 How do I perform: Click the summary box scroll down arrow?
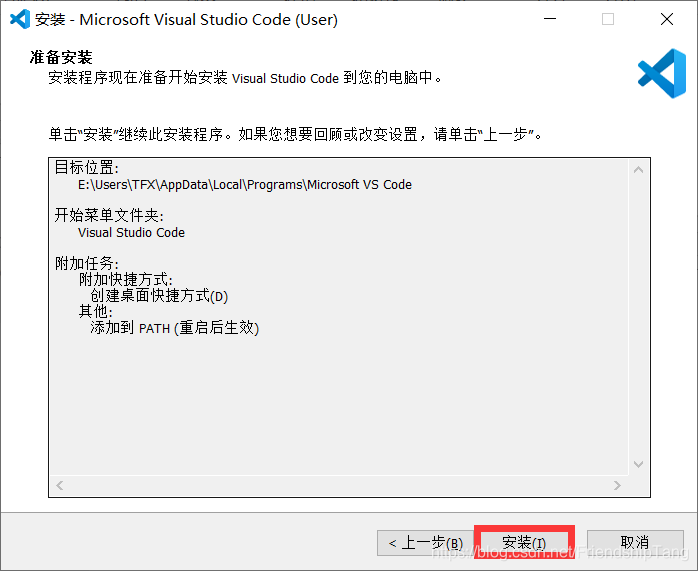(638, 464)
